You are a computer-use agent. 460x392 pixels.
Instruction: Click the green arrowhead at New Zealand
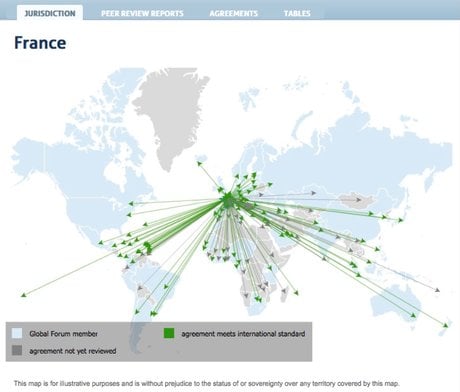point(445,325)
